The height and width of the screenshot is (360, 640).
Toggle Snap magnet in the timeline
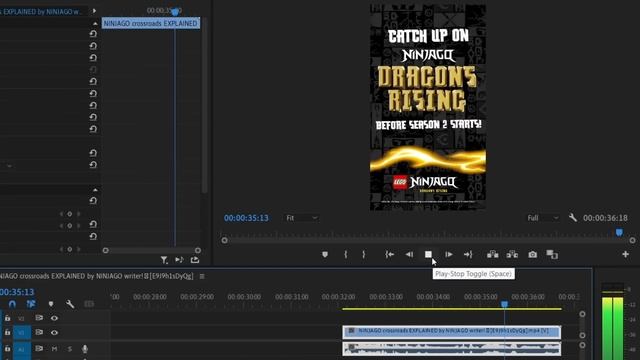12,304
